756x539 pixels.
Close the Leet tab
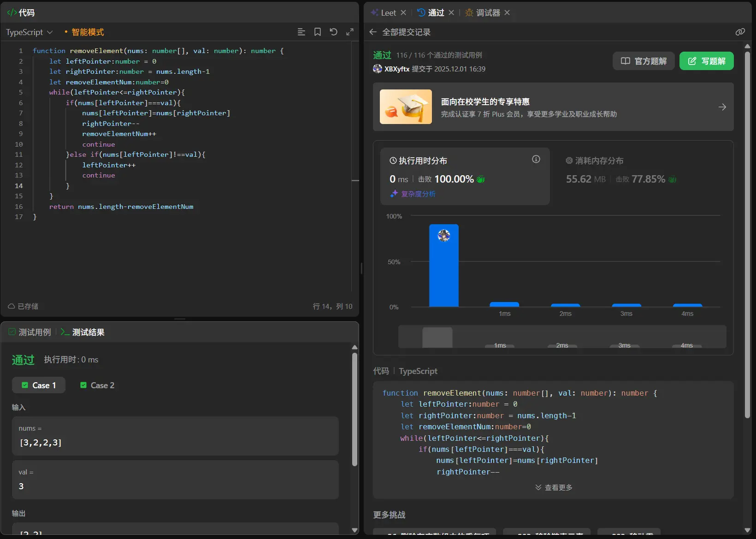[x=403, y=12]
